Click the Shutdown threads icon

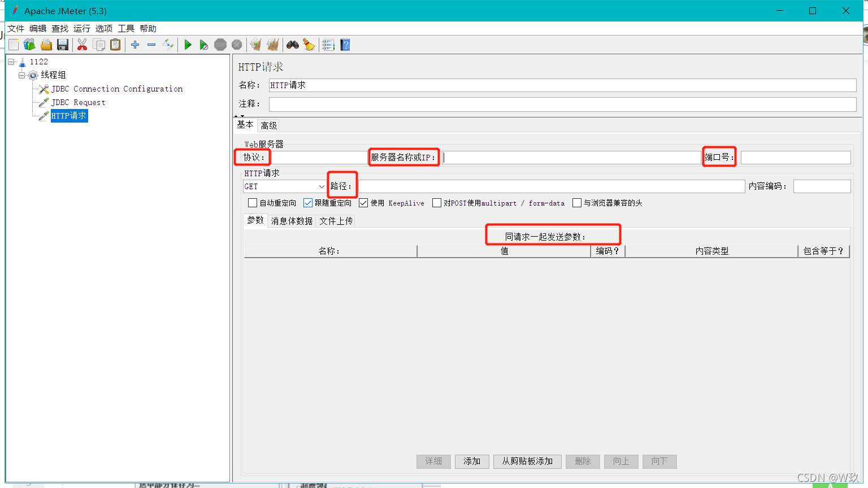pyautogui.click(x=237, y=45)
